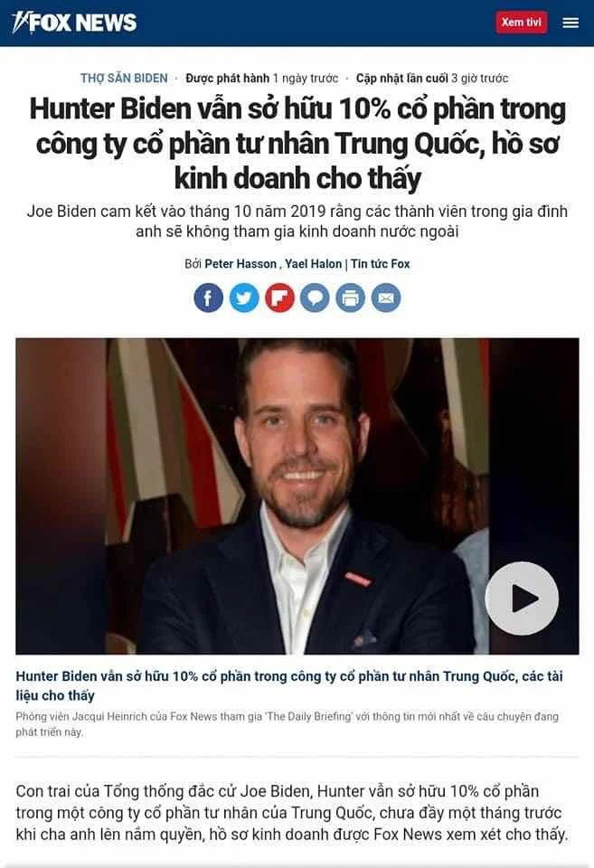Click the Jacqui Heinrich video description text

click(288, 724)
